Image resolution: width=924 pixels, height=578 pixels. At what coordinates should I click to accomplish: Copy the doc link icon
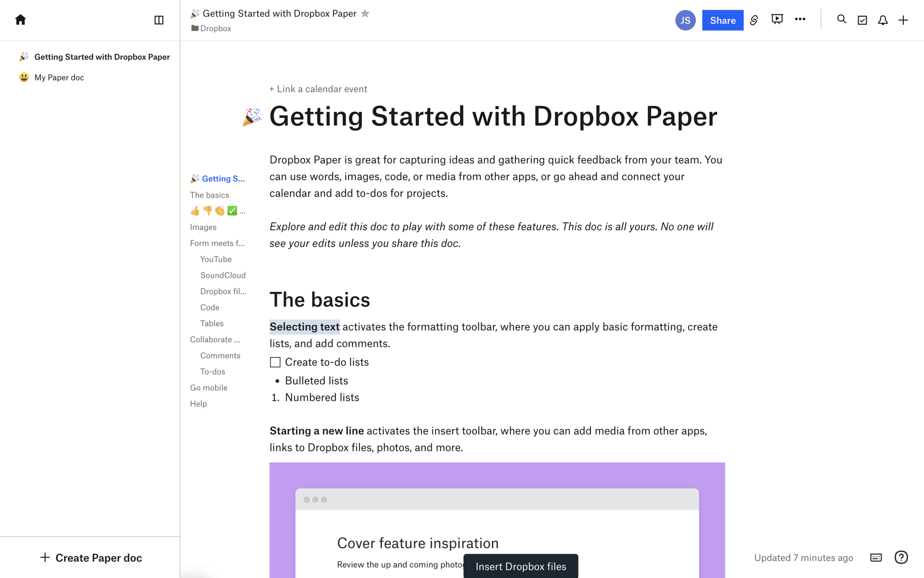(754, 20)
